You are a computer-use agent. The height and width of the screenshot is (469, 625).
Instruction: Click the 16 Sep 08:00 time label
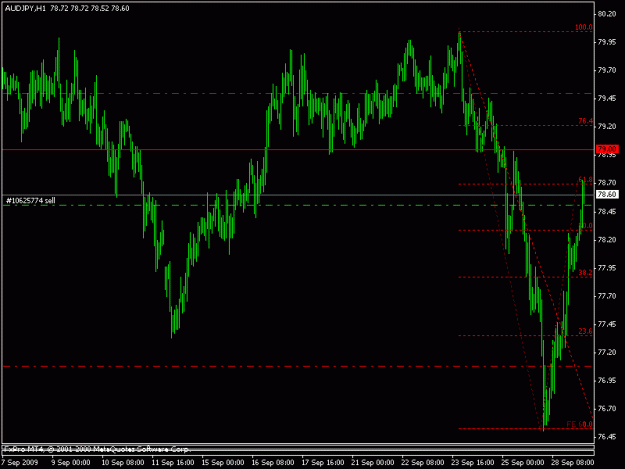(273, 462)
